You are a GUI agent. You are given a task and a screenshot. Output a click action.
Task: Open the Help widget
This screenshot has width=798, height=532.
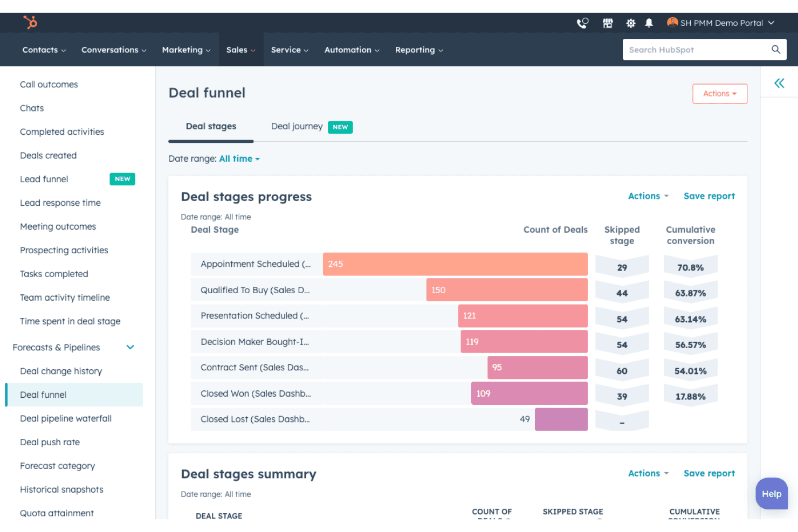[x=772, y=494]
